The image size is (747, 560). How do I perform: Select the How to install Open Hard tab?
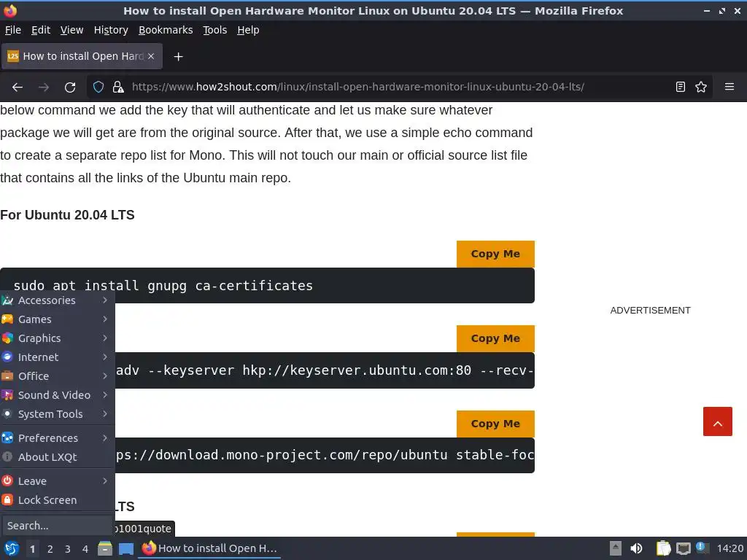82,56
